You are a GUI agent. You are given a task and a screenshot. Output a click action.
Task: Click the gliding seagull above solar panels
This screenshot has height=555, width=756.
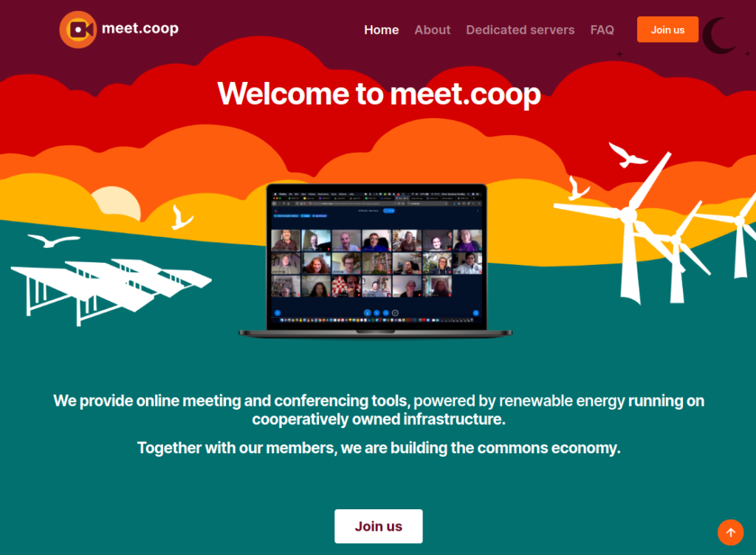[53, 241]
